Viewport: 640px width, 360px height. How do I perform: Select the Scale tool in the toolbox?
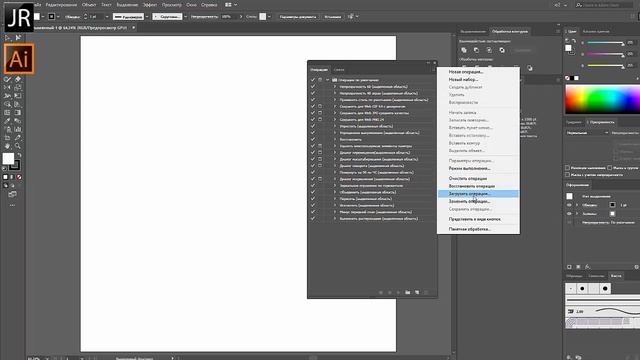(18, 87)
